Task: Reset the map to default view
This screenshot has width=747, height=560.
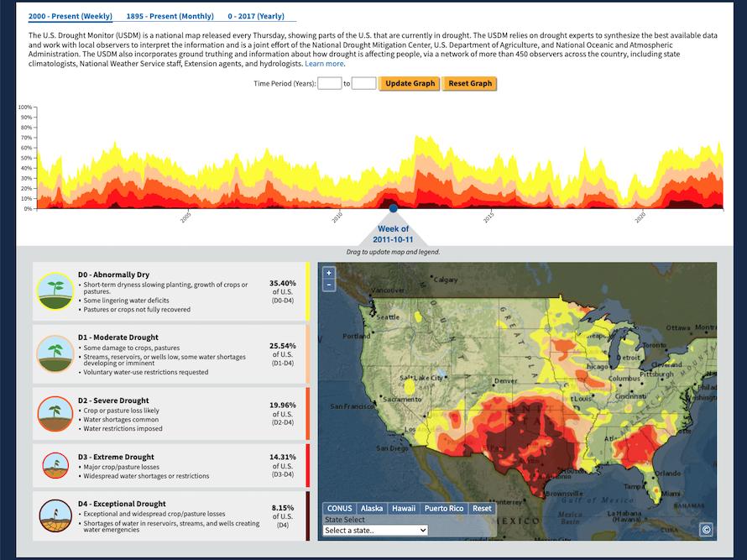Action: pyautogui.click(x=481, y=508)
